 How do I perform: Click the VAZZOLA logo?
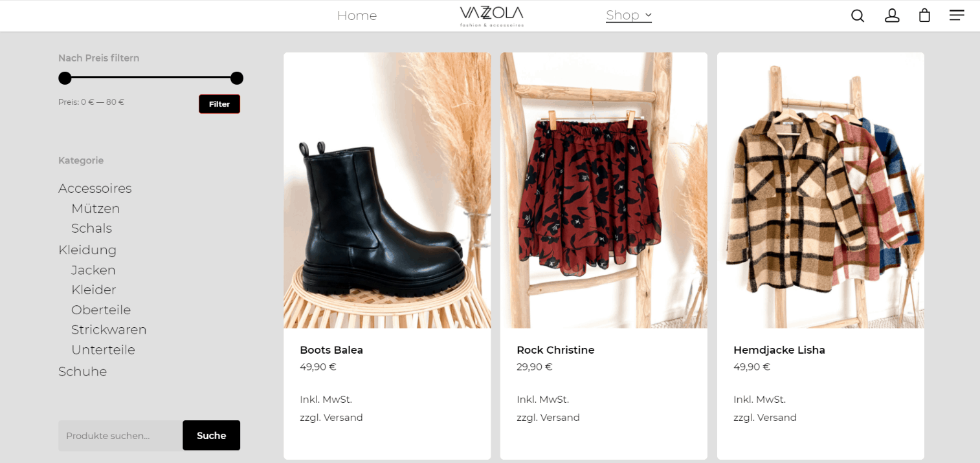pos(491,16)
